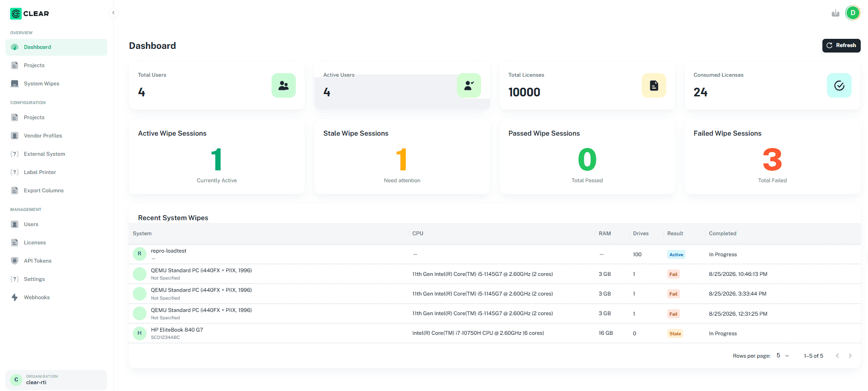Screen dimensions: 868x391
Task: Select the QEMU row completed 10:46:13 PM
Action: pos(495,274)
